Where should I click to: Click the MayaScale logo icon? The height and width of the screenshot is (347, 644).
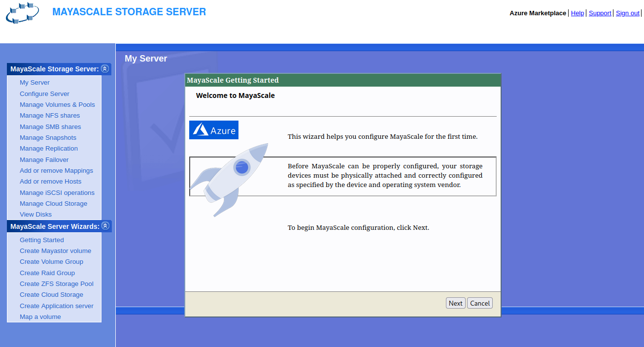pyautogui.click(x=22, y=13)
